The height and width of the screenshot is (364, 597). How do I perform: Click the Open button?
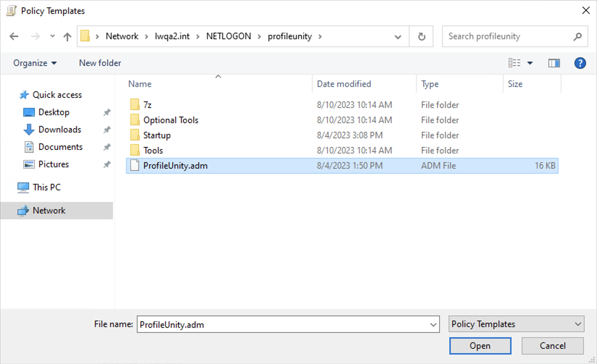(x=480, y=346)
